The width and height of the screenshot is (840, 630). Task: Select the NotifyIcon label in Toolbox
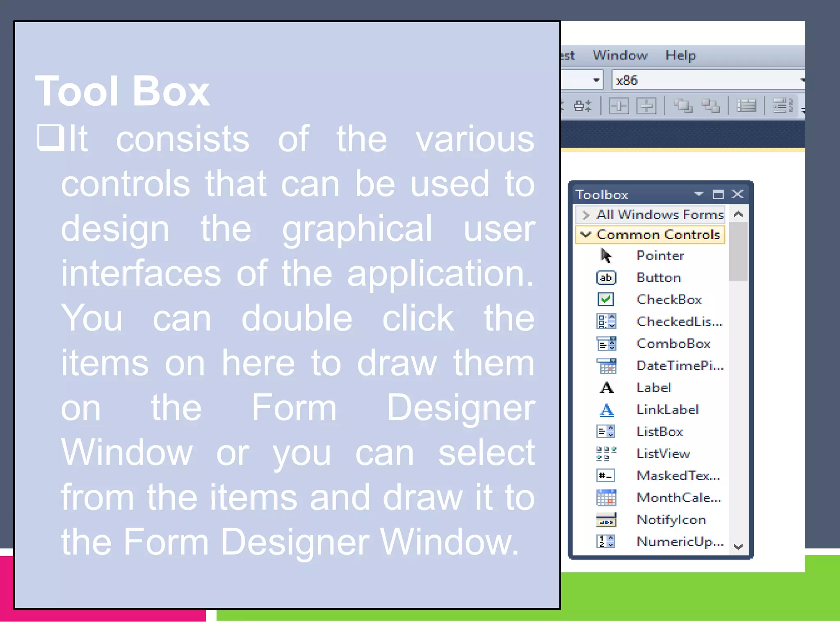[x=671, y=520]
